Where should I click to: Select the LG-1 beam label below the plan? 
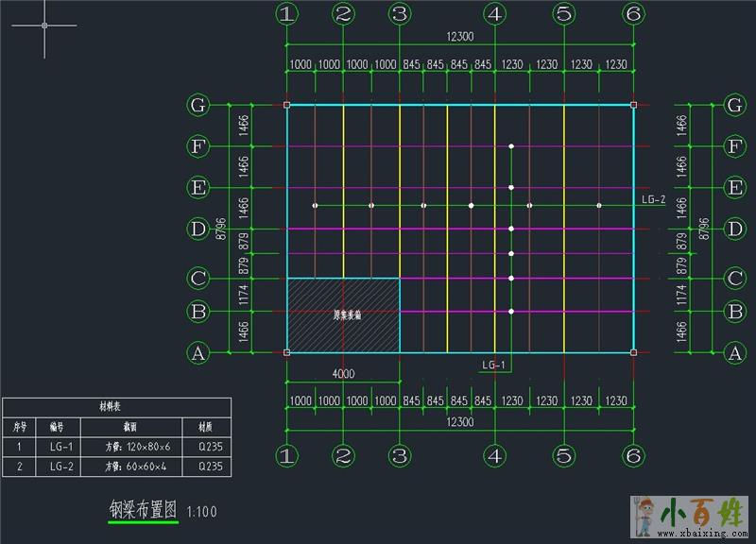(x=494, y=365)
